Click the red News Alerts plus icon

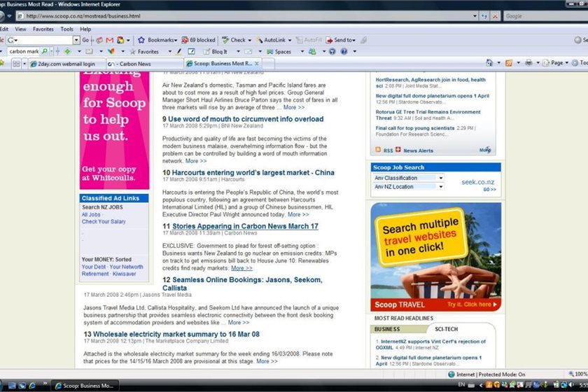point(398,150)
